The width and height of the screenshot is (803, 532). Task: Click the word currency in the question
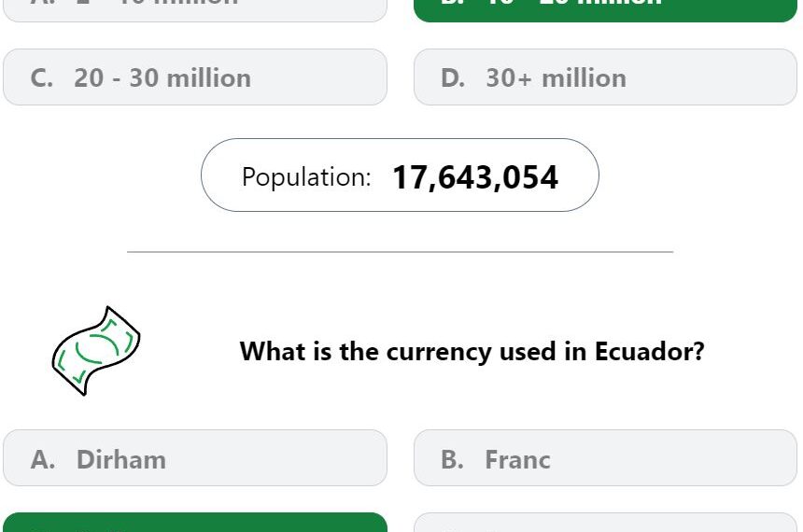pos(439,353)
